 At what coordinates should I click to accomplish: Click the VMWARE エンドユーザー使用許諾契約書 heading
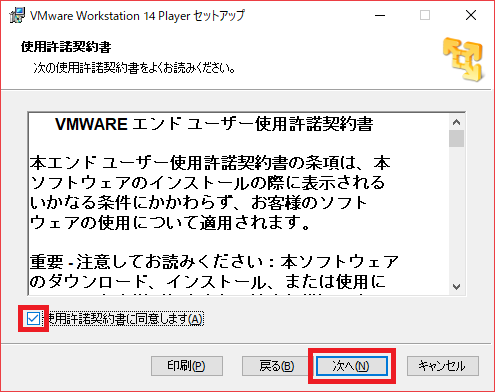[214, 124]
